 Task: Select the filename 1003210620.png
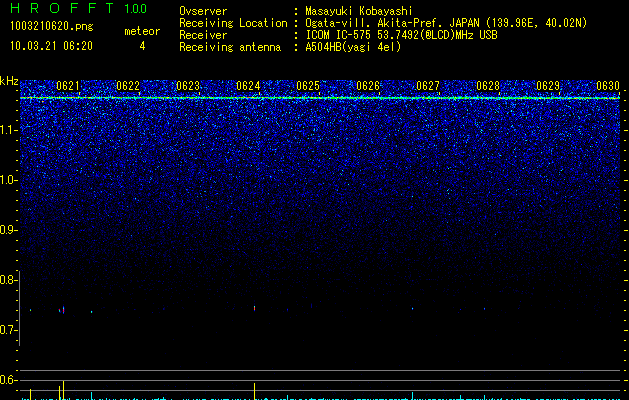pos(52,26)
